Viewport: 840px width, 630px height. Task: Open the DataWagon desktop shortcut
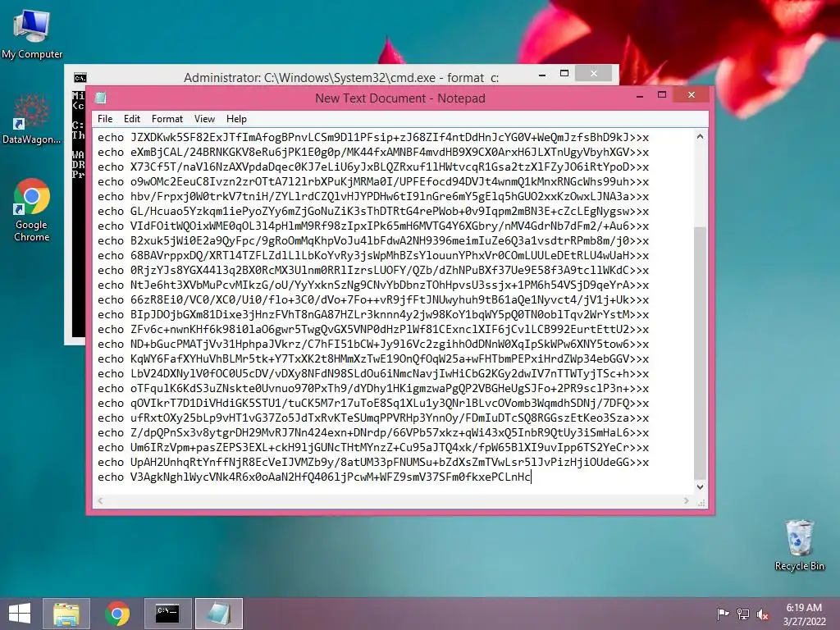32,119
